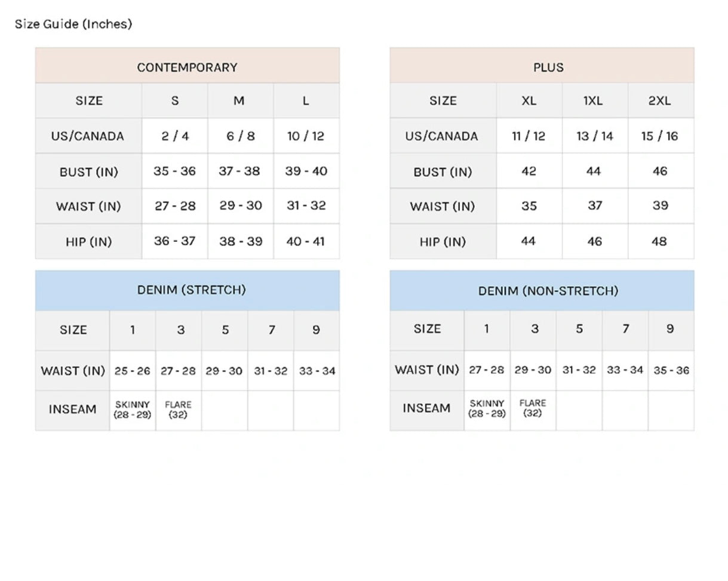Select the DENIM (NON-STRETCH) table header

[x=548, y=291]
